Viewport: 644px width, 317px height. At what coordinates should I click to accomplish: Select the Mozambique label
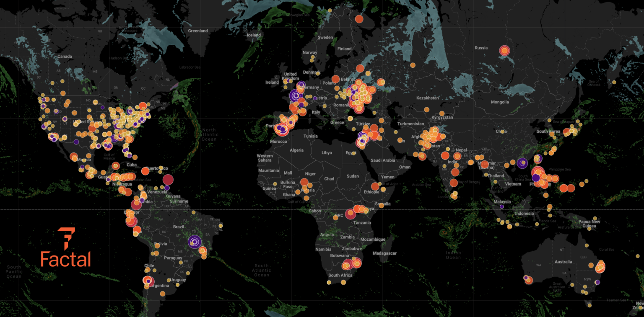coord(373,240)
